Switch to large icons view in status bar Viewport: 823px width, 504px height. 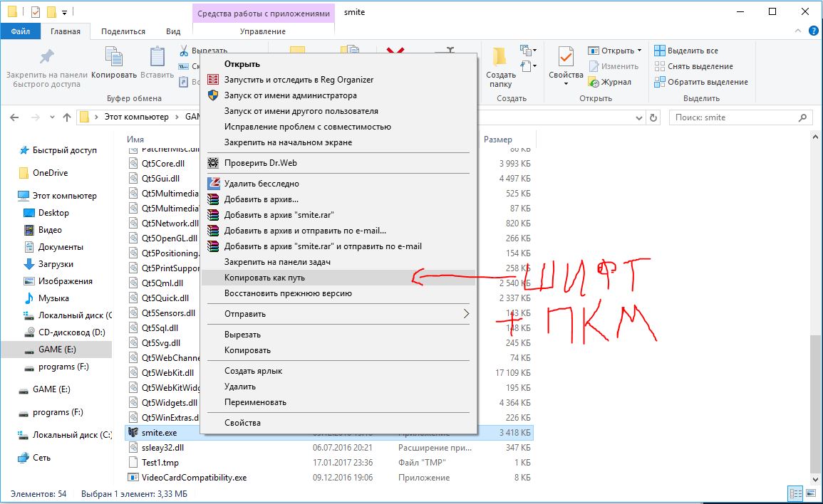click(811, 493)
